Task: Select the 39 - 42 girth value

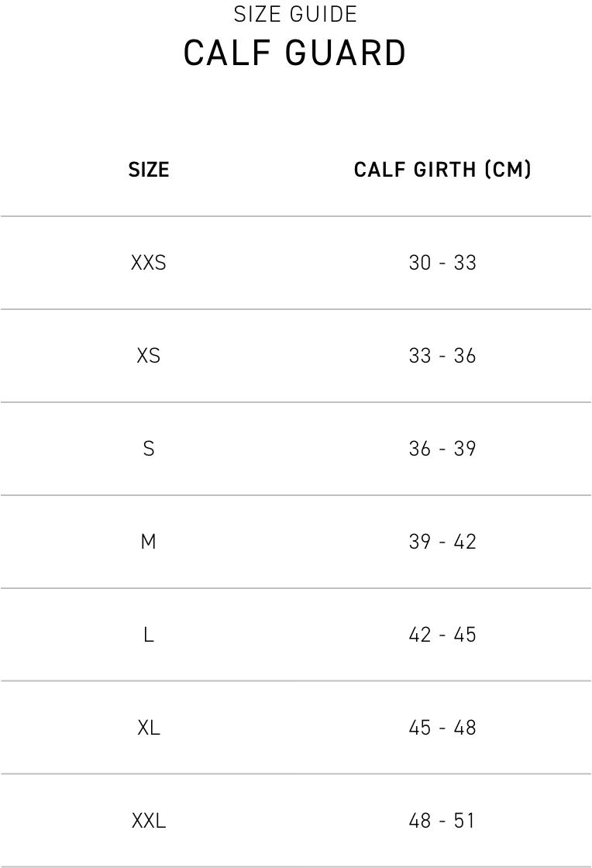Action: [442, 542]
